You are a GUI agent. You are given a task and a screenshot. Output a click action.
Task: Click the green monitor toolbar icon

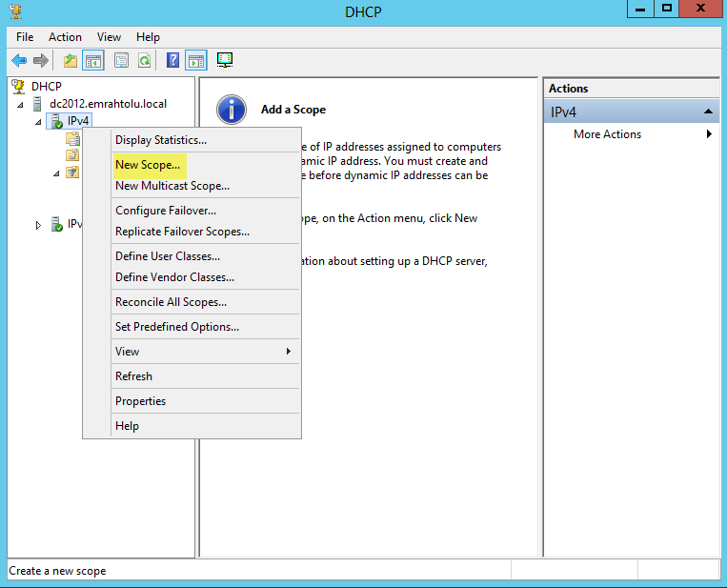pyautogui.click(x=225, y=60)
